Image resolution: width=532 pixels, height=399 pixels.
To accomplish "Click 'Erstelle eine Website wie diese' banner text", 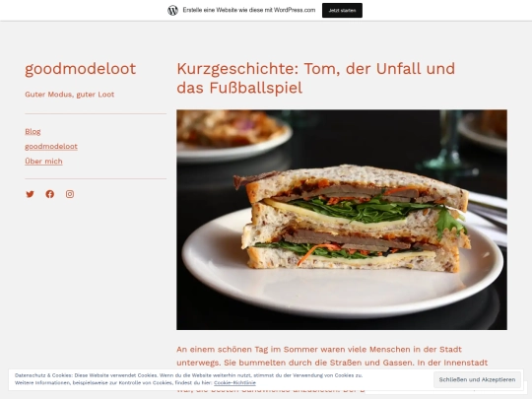I will [x=249, y=10].
